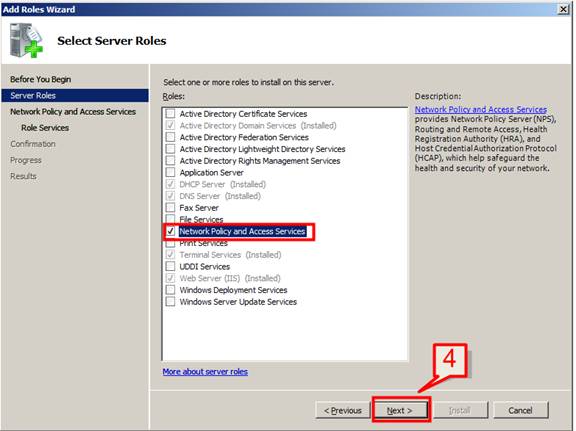Uncheck Network Policy and Access Services
This screenshot has width=576, height=431.
(x=170, y=231)
